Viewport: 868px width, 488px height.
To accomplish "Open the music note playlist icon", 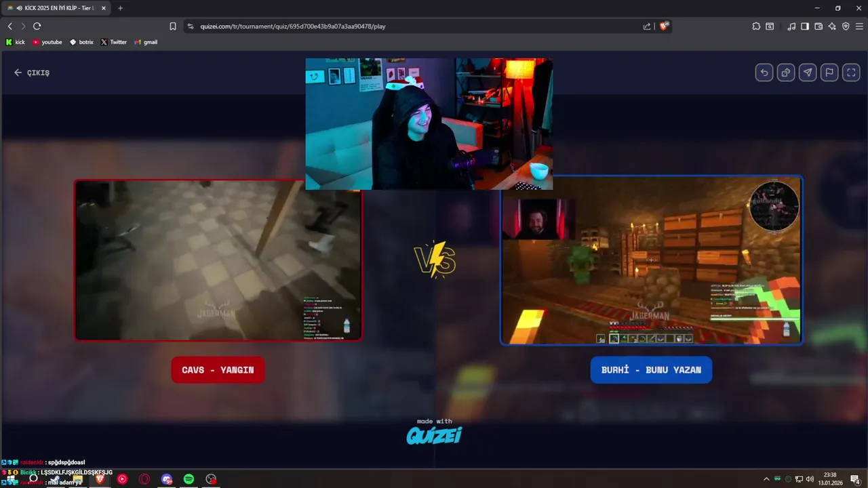I will pos(791,26).
